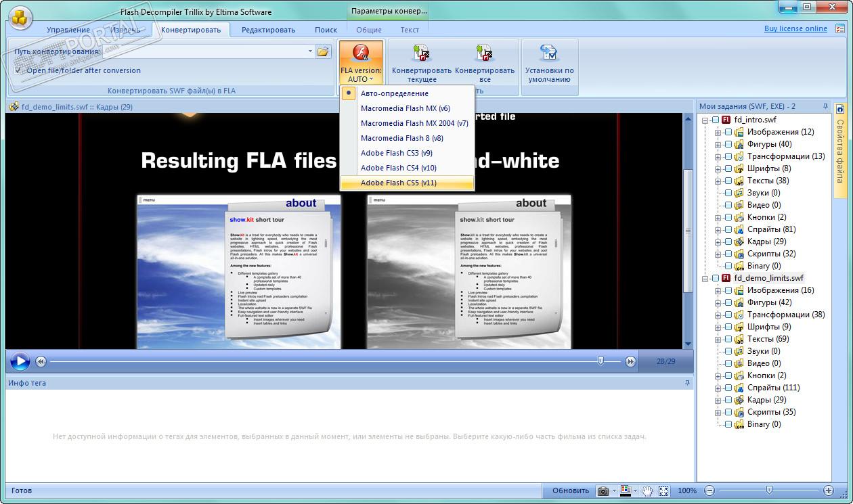Screen dimensions: 853x504
Task: Expand the Фигуры (42) node
Action: coord(718,302)
